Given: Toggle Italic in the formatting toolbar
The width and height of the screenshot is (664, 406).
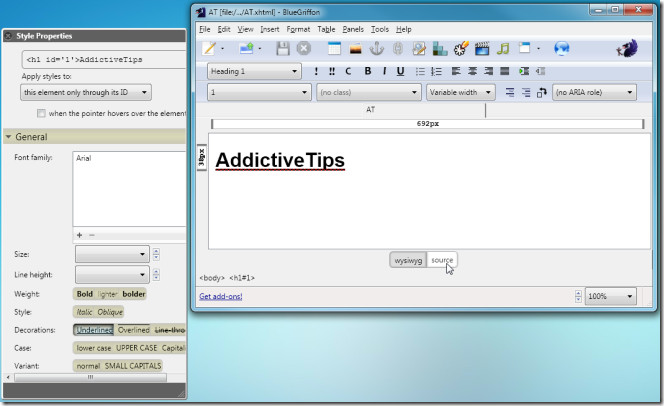Looking at the screenshot, I should (384, 71).
